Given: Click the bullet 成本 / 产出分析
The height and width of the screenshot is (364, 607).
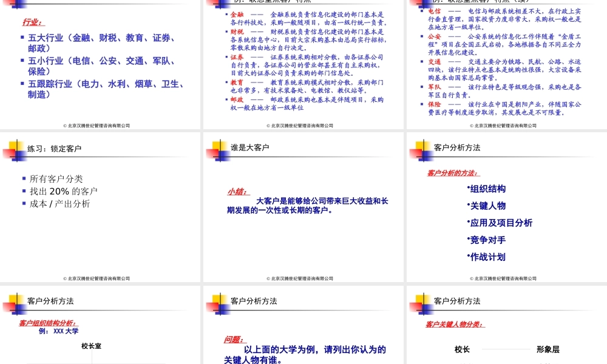Looking at the screenshot, I should tap(59, 203).
